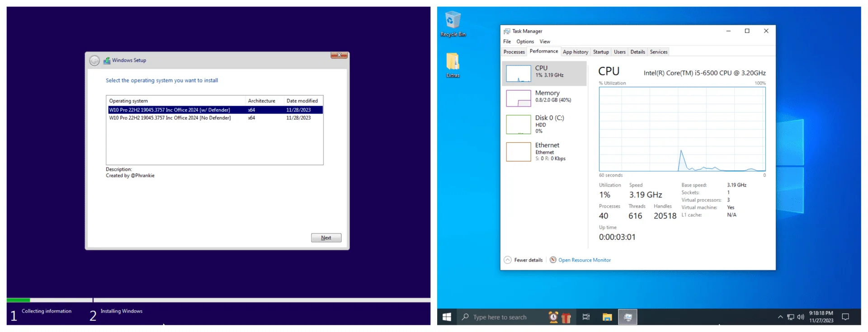Click the Operating system column header
Image resolution: width=868 pixels, height=332 pixels.
pos(176,101)
